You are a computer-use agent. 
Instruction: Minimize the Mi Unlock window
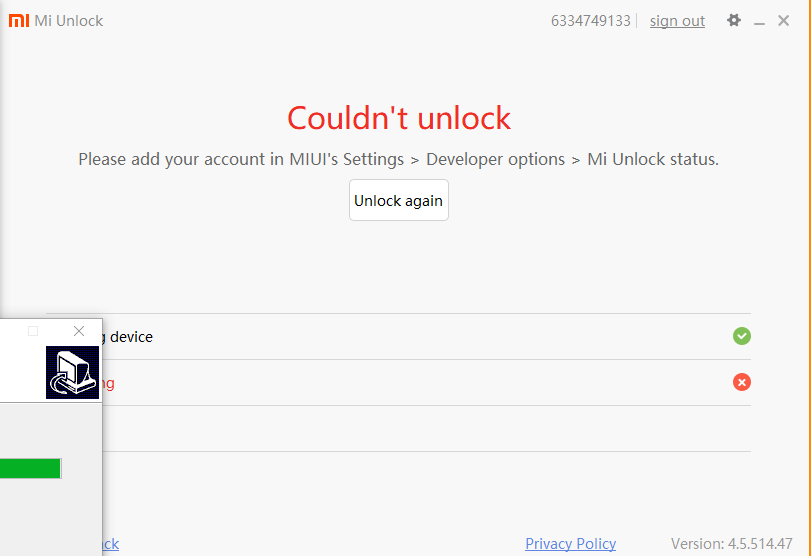(760, 21)
